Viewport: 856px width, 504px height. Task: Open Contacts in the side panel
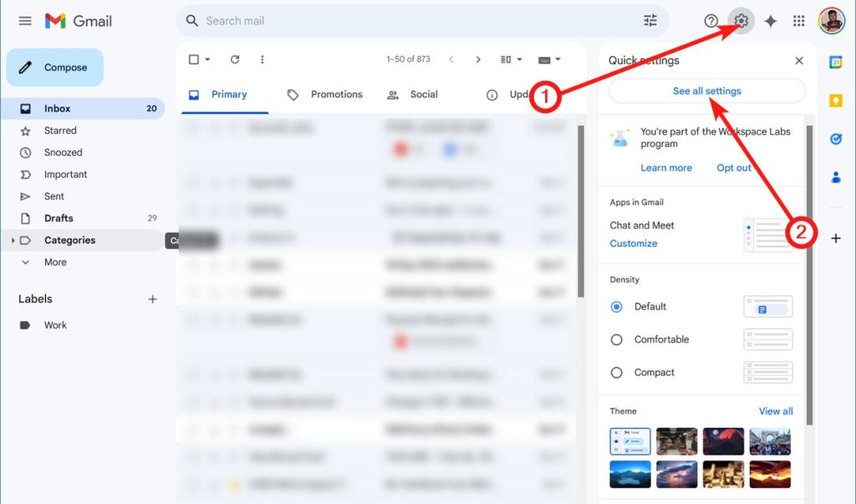tap(837, 176)
